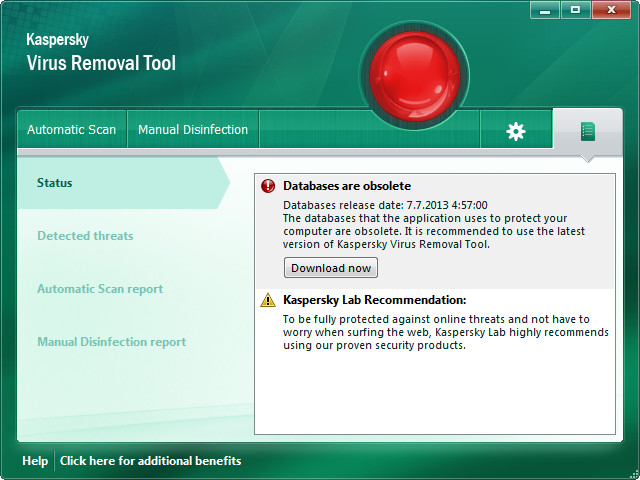
Task: Close the Kaspersky Virus Removal Tool window
Action: (x=611, y=10)
